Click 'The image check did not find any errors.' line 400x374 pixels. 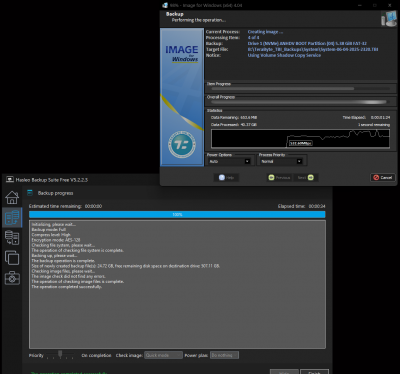(x=68, y=276)
